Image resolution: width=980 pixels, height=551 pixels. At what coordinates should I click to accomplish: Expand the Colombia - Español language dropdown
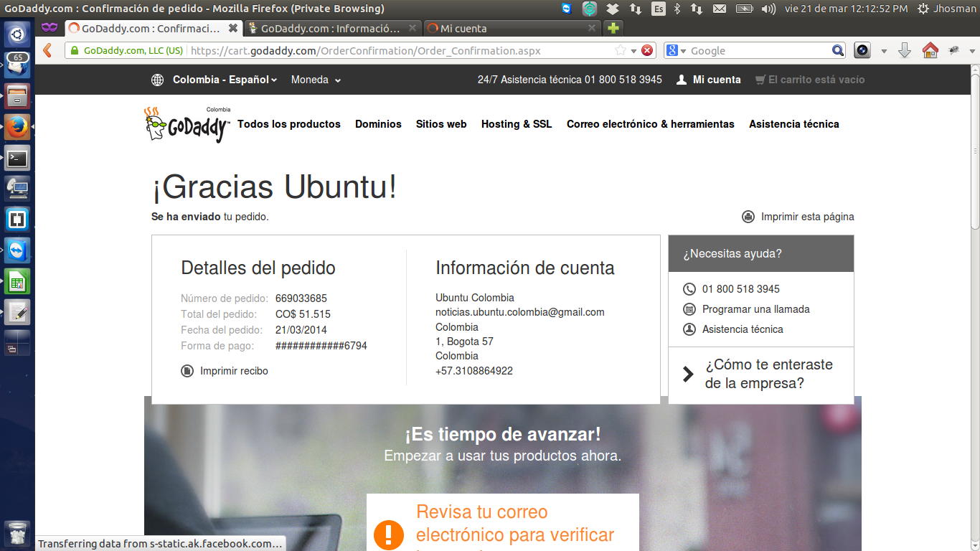[x=224, y=80]
